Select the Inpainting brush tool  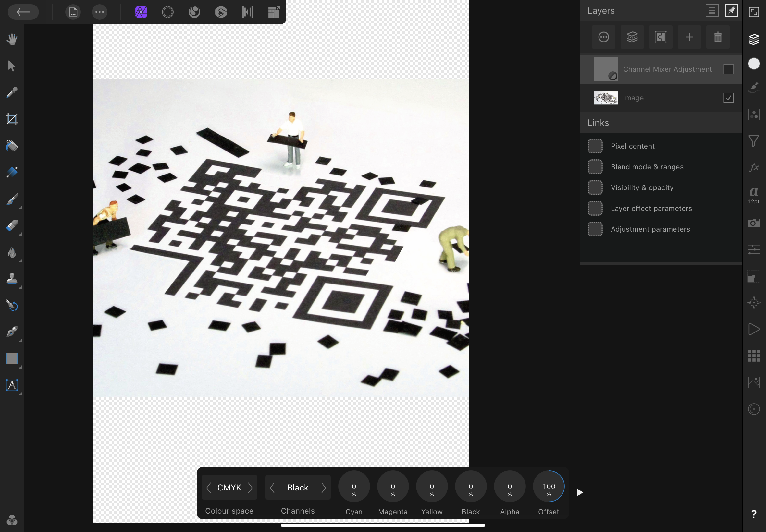tap(12, 305)
